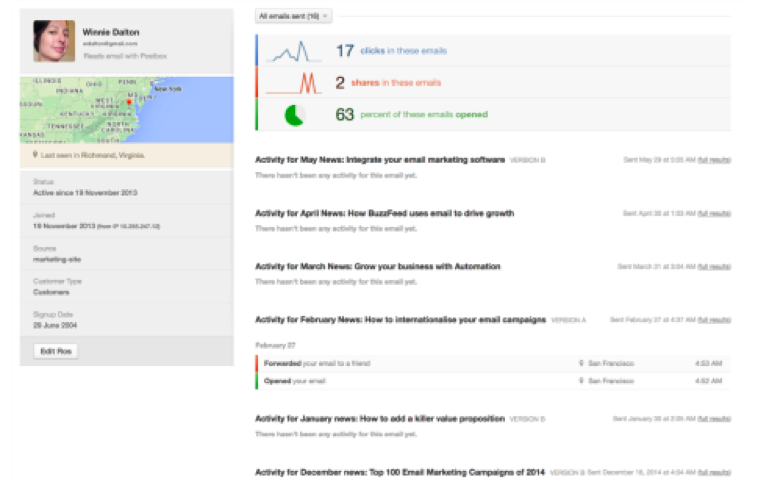Viewport: 758px width, 488px height.
Task: Click location pin in the Opened activity row
Action: (x=581, y=381)
